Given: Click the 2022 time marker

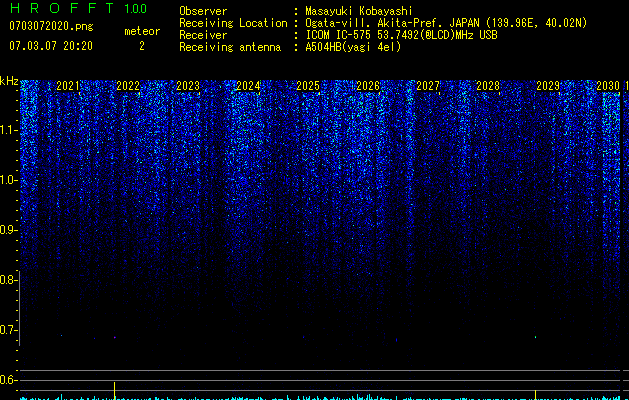Looking at the screenshot, I should click(128, 85).
